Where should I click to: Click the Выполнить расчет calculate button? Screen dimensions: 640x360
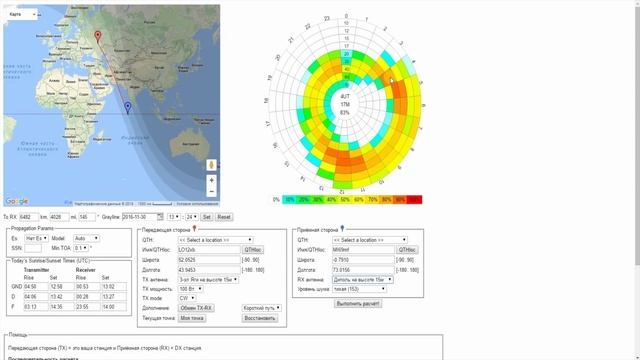pyautogui.click(x=358, y=304)
